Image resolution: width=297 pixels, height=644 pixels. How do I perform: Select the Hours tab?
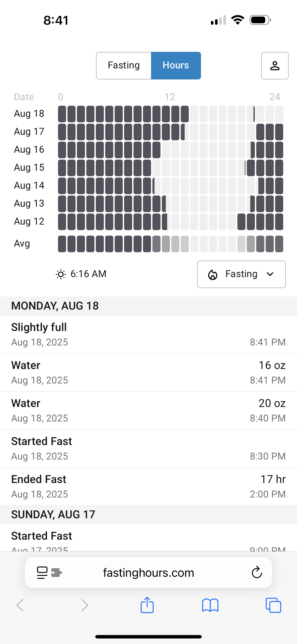click(176, 65)
